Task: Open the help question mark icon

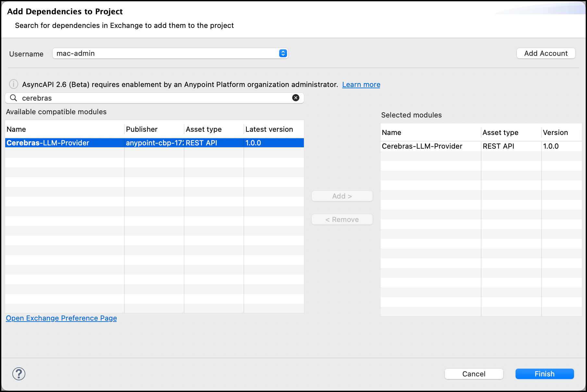Action: coord(19,374)
